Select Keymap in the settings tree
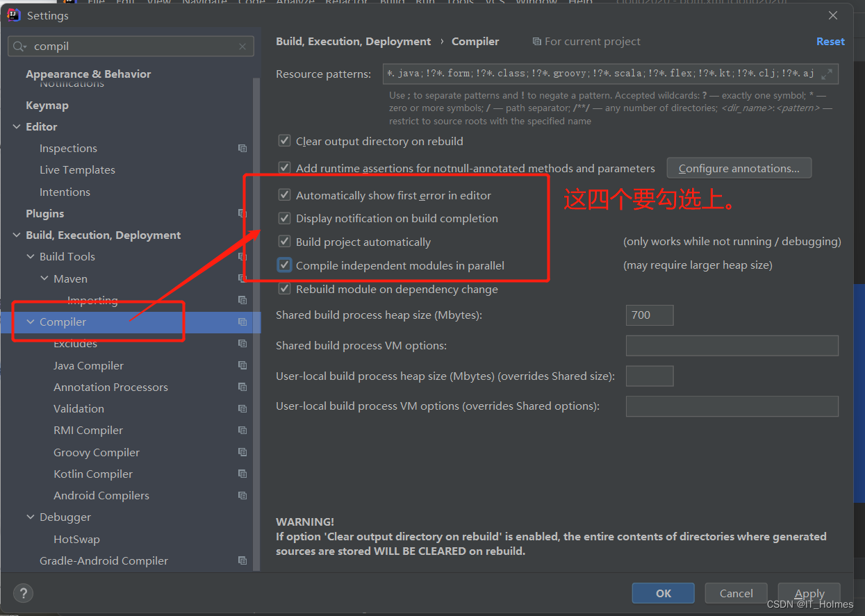Screen dimensions: 865x616 pos(47,105)
